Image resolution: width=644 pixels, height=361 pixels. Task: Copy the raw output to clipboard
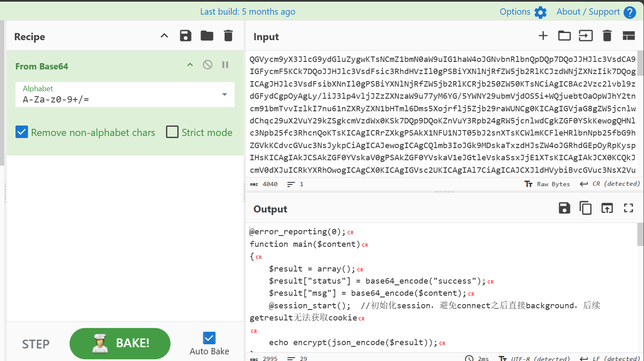(585, 208)
